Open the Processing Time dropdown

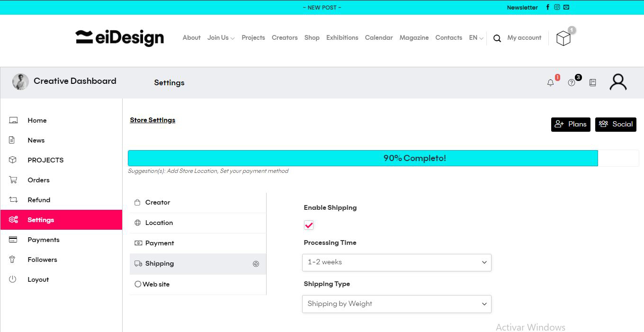coord(396,262)
